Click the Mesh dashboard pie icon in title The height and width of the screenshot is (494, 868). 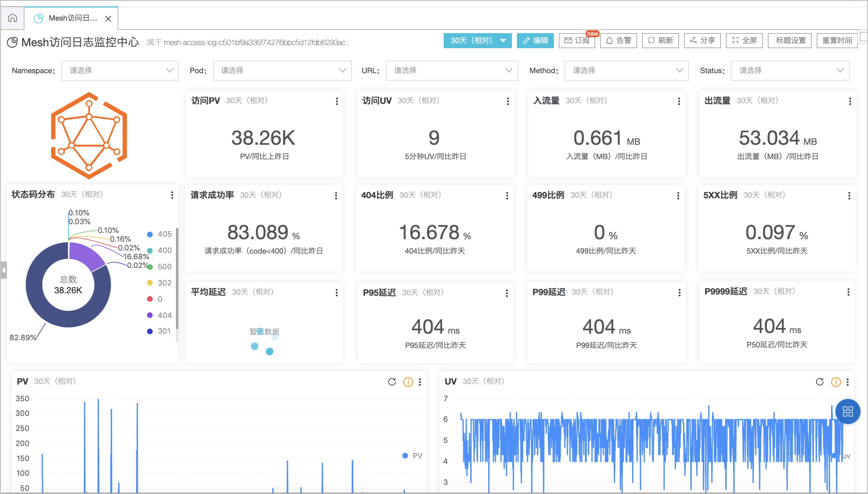(x=12, y=43)
